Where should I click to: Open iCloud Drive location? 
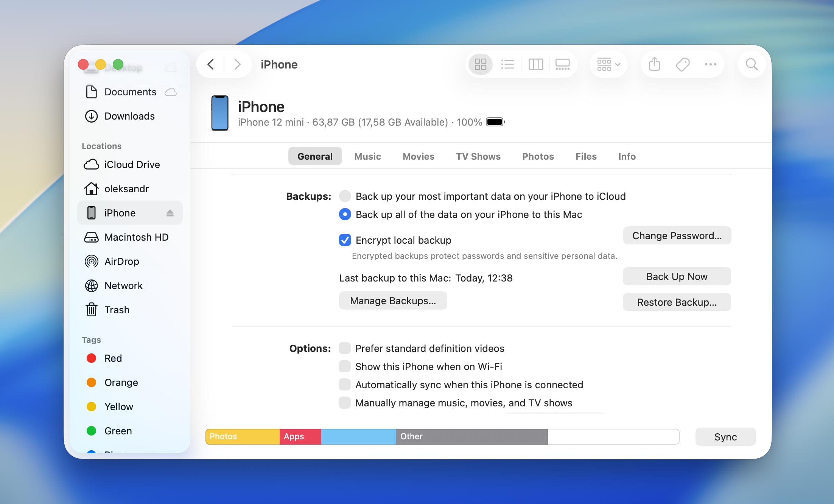(130, 165)
